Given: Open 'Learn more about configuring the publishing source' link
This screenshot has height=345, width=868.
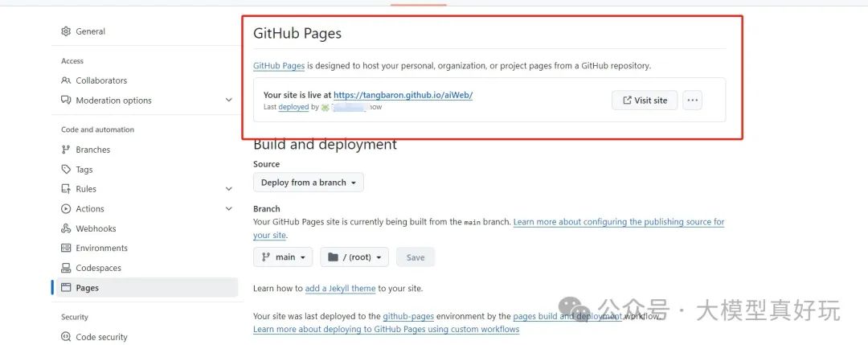Looking at the screenshot, I should coord(619,221).
